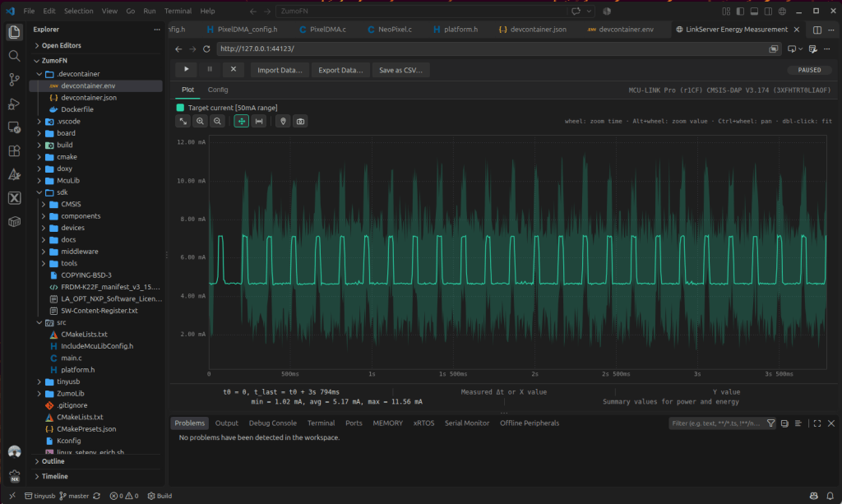Toggle view mode in Problems panel
Viewport: 842px width, 504px height.
coord(798,423)
